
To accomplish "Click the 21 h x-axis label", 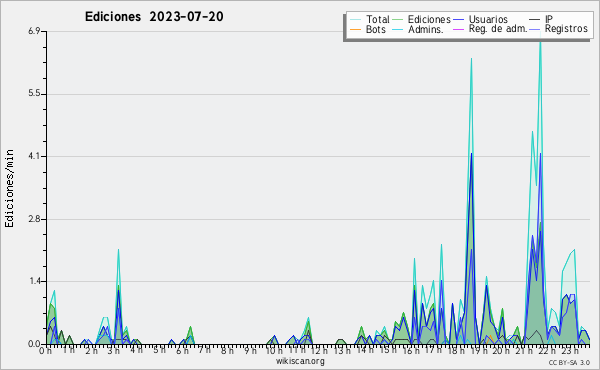I will pos(524,351).
